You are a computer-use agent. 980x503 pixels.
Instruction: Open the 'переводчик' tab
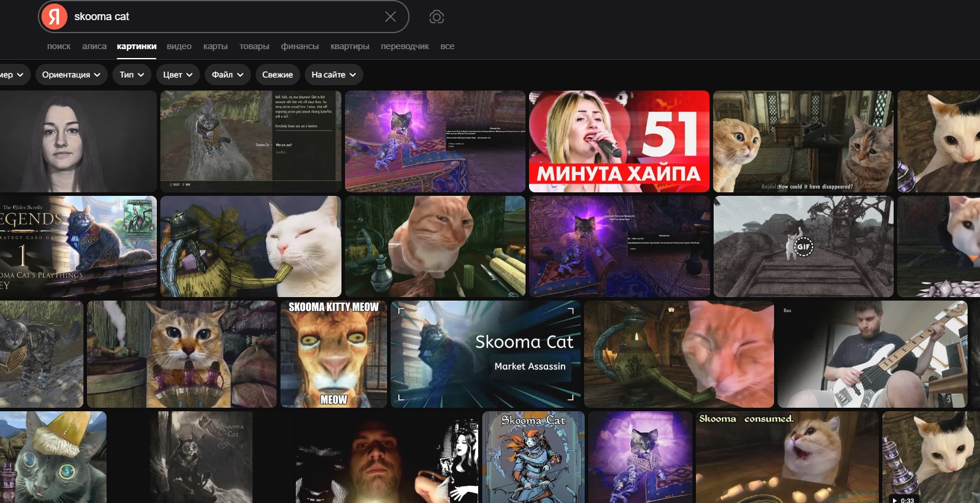click(405, 46)
